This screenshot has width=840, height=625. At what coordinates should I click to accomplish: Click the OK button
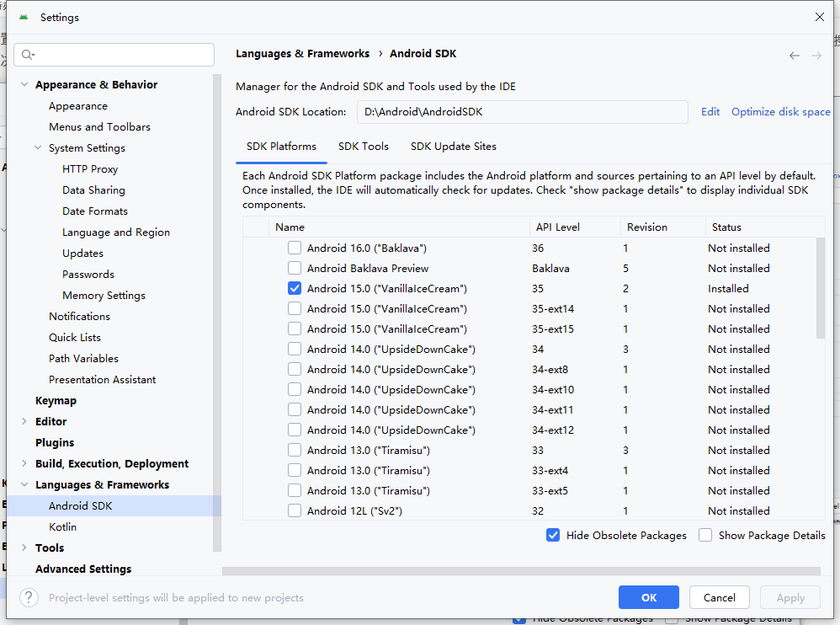pyautogui.click(x=649, y=597)
